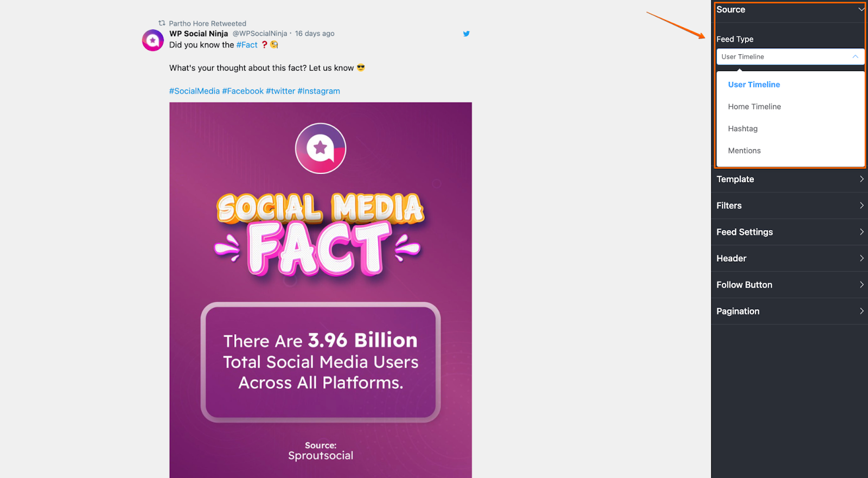Click the #Instagram hashtag link

tap(318, 91)
